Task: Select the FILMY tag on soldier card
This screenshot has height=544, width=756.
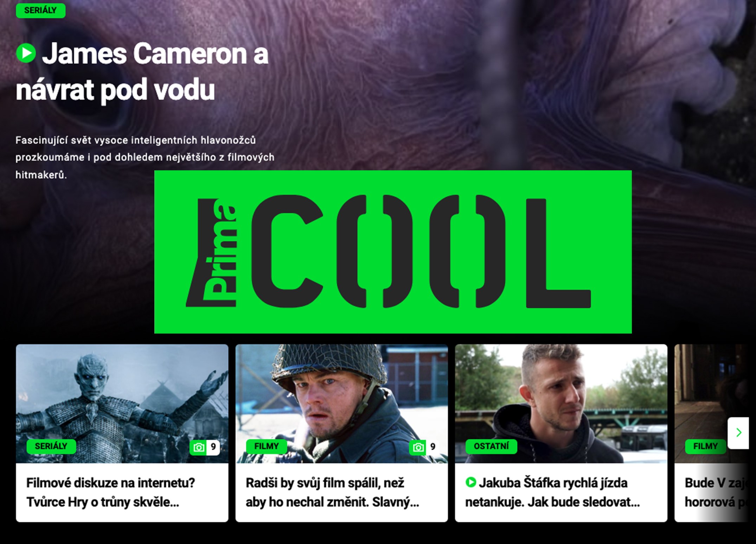Action: pos(267,446)
